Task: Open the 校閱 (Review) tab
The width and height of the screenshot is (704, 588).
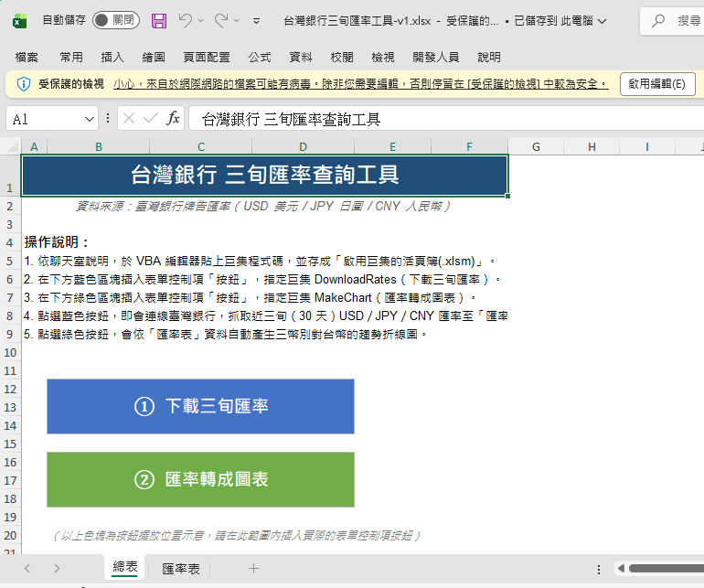Action: pos(342,57)
